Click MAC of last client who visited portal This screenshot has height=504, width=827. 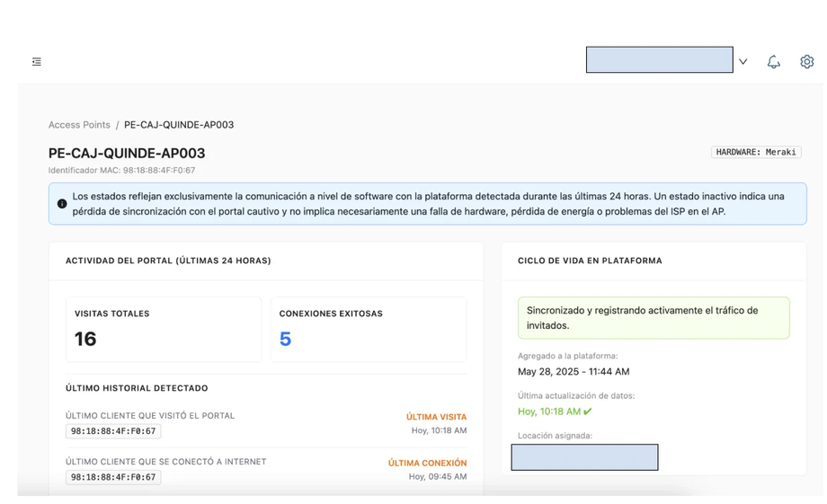coord(113,430)
